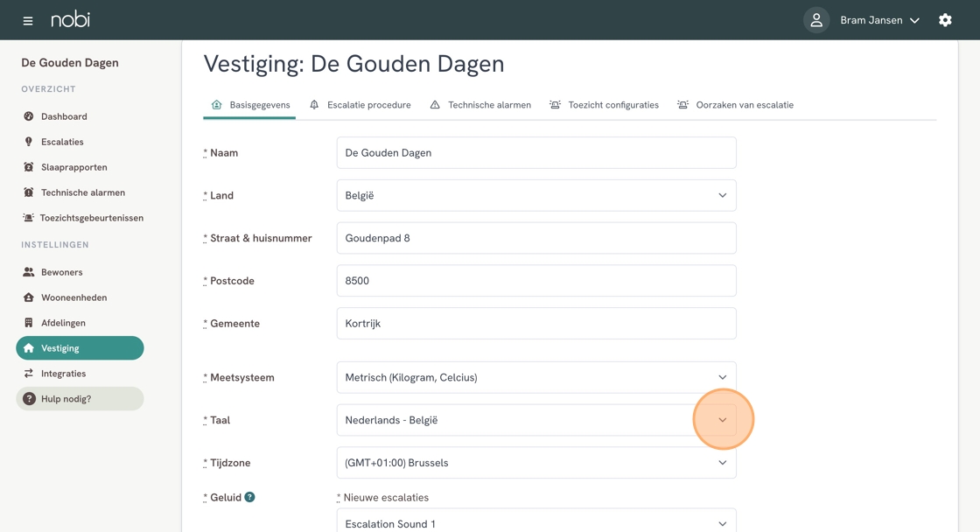Open the Meetsysteem dropdown
The image size is (980, 532).
pyautogui.click(x=535, y=377)
